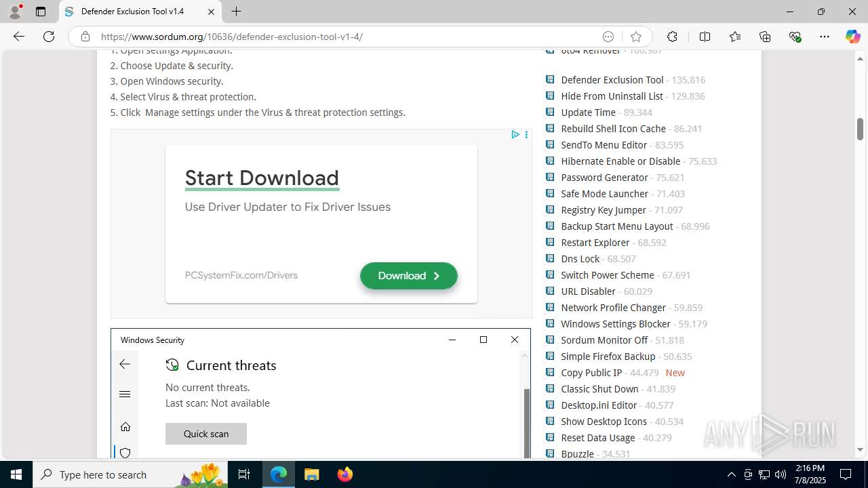Select the Defender Exclusion Tool v1.4 tab
The width and height of the screenshot is (868, 488).
click(140, 12)
